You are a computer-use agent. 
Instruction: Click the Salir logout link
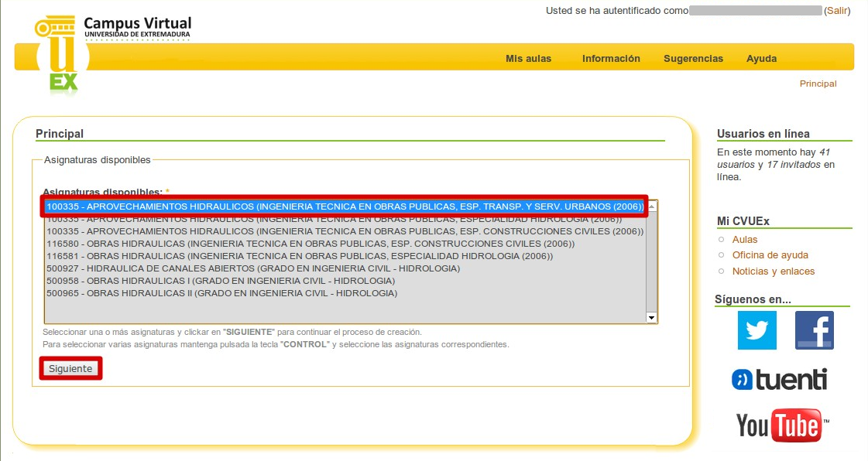click(837, 10)
